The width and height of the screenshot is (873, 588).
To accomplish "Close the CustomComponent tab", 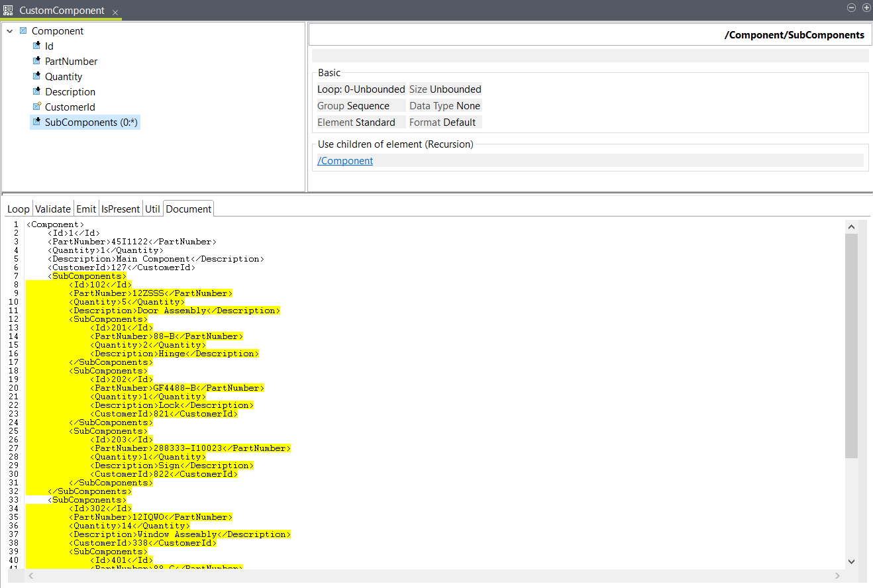I will point(115,13).
